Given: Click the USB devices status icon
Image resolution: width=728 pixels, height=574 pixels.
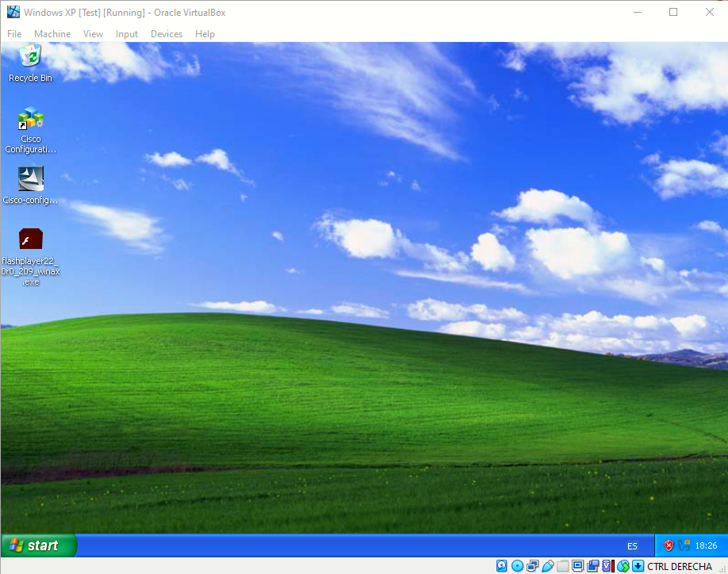Looking at the screenshot, I should [x=548, y=566].
